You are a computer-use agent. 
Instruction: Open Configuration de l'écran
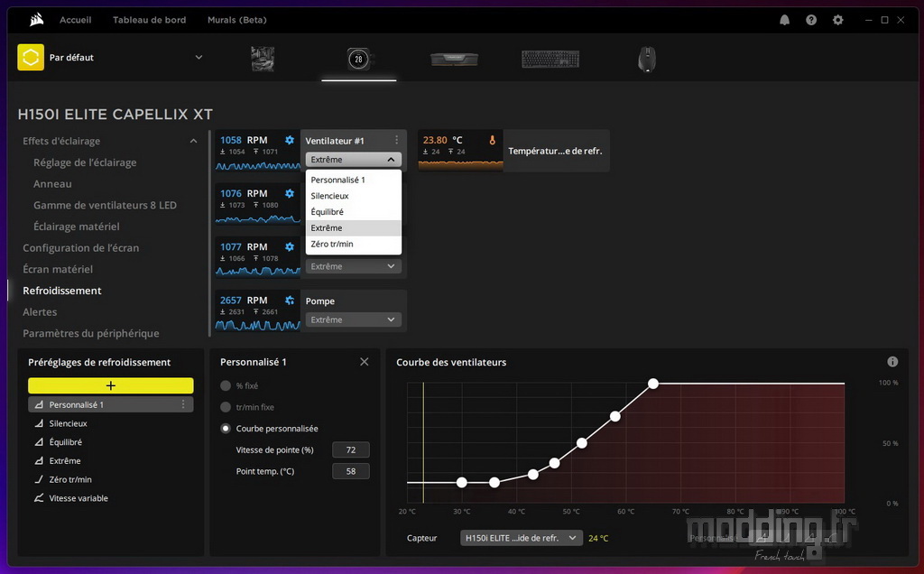coord(80,248)
